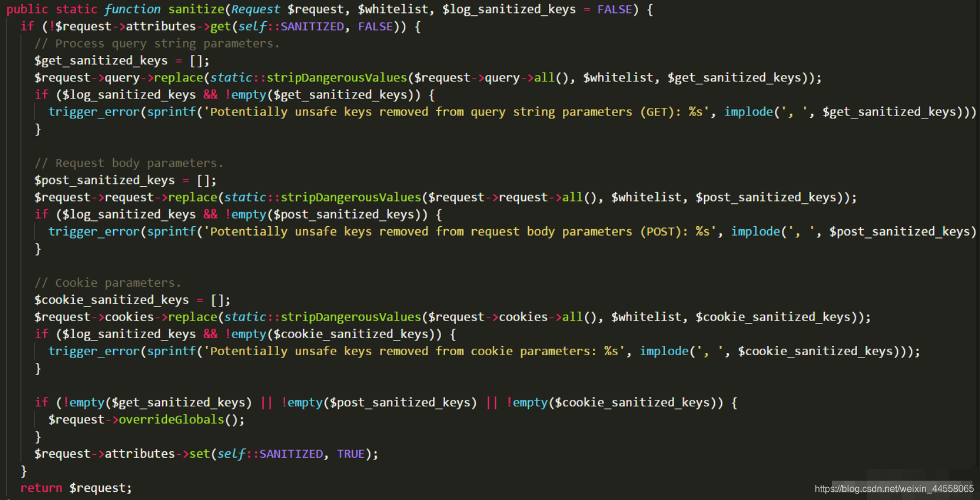Click '$whitelist' parameter in the function signature
Viewport: 980px width, 500px height.
coord(392,9)
